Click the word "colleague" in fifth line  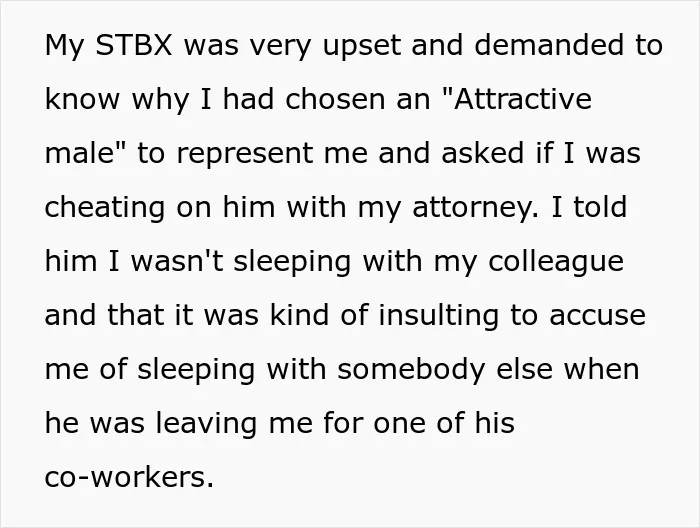(556, 263)
